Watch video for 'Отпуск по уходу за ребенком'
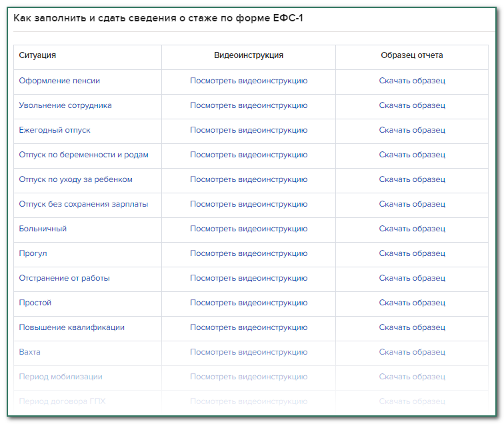The image size is (504, 424). pyautogui.click(x=248, y=179)
